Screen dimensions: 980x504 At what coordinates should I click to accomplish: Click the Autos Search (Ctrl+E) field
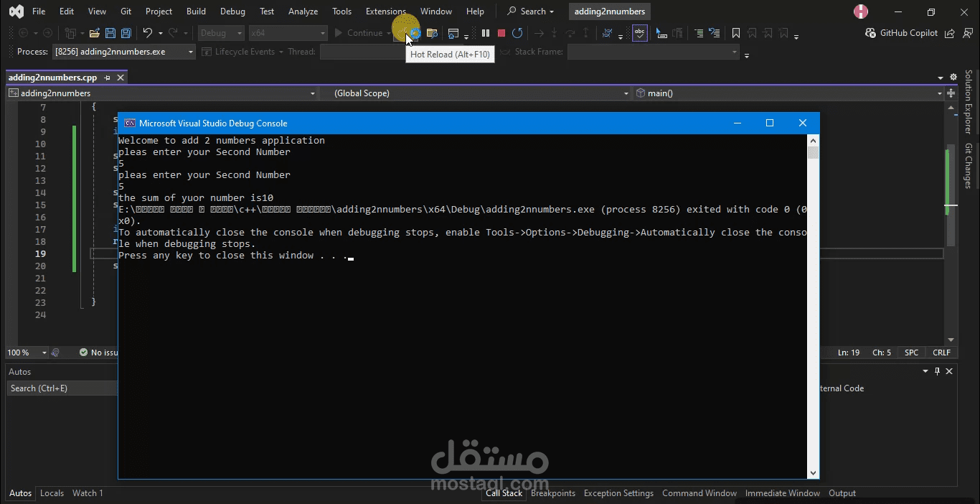click(x=62, y=388)
